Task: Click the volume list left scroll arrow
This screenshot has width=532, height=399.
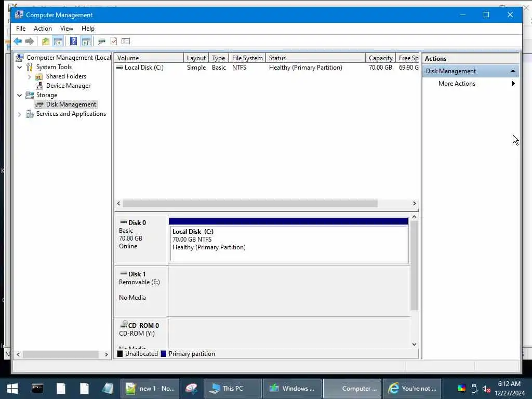Action: point(118,204)
